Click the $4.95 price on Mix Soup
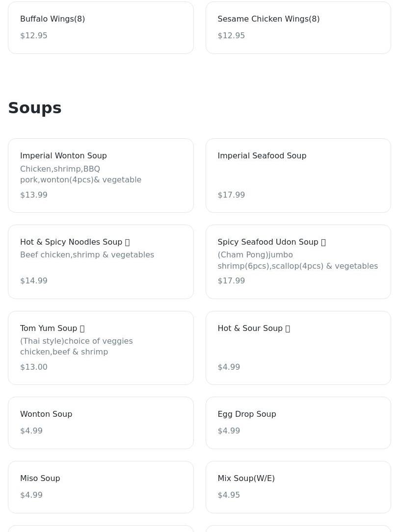This screenshot has width=399, height=532. [229, 495]
